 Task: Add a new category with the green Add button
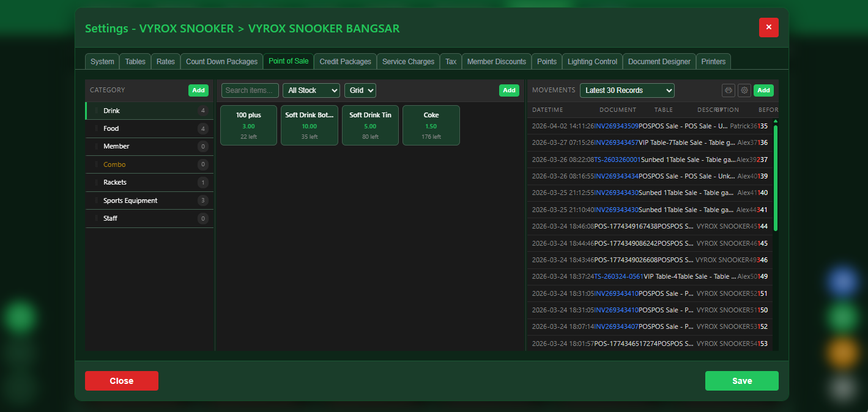(x=198, y=90)
